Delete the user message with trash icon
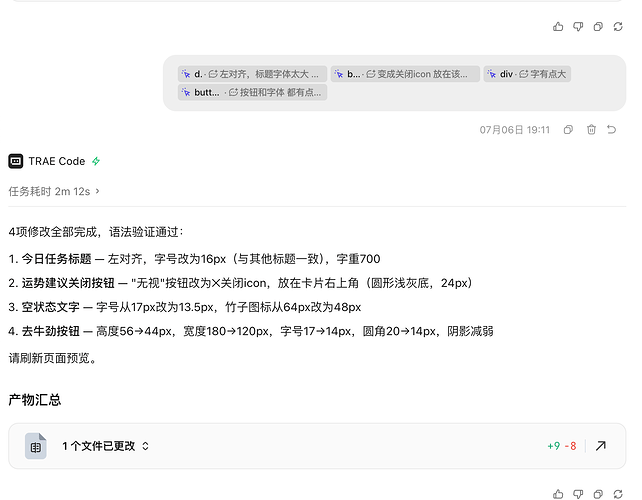Image resolution: width=642 pixels, height=500 pixels. (x=591, y=130)
